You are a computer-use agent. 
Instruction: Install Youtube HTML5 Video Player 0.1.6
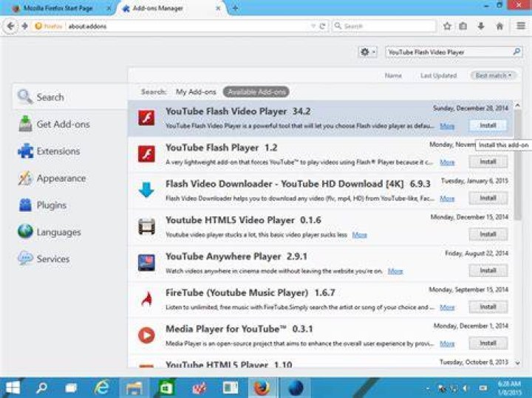click(488, 234)
